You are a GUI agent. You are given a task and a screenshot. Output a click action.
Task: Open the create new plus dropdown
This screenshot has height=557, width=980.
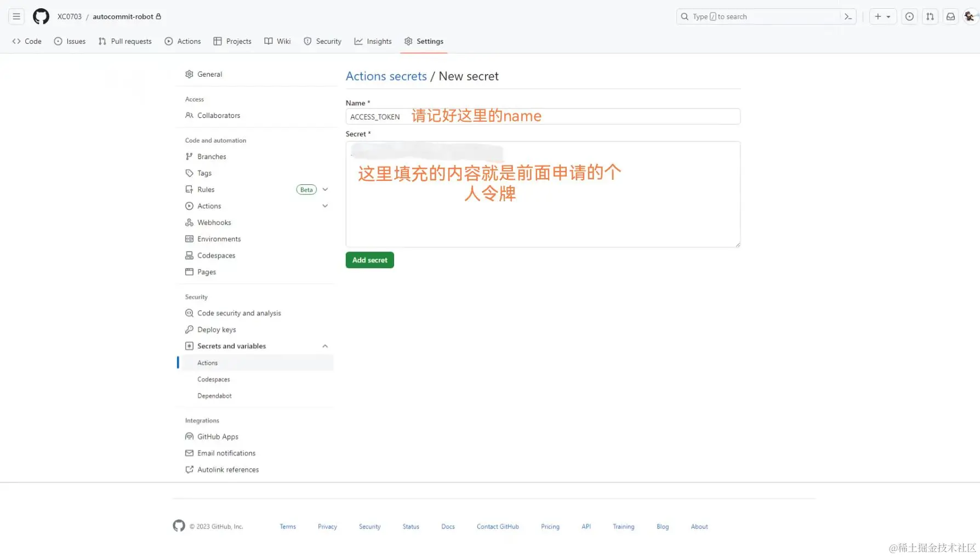point(882,16)
